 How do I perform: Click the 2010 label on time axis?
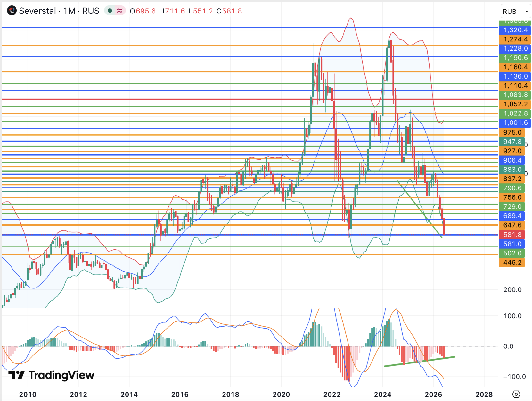pos(28,394)
